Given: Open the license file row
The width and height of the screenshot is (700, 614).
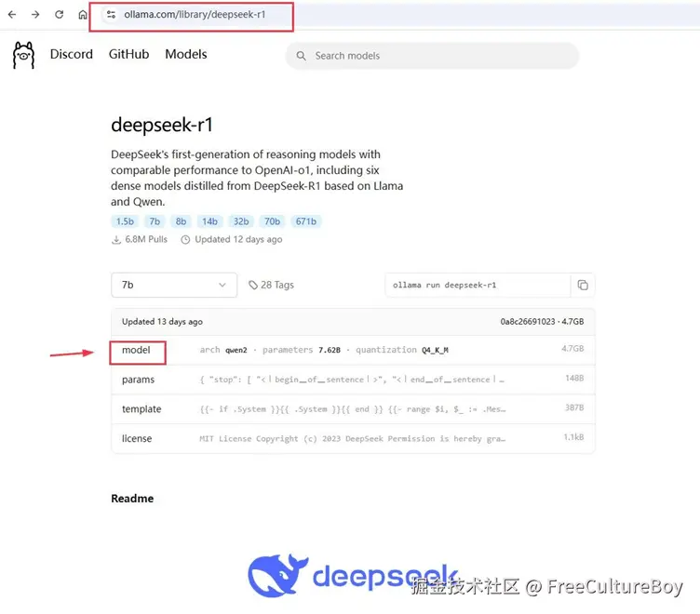Looking at the screenshot, I should click(x=353, y=438).
